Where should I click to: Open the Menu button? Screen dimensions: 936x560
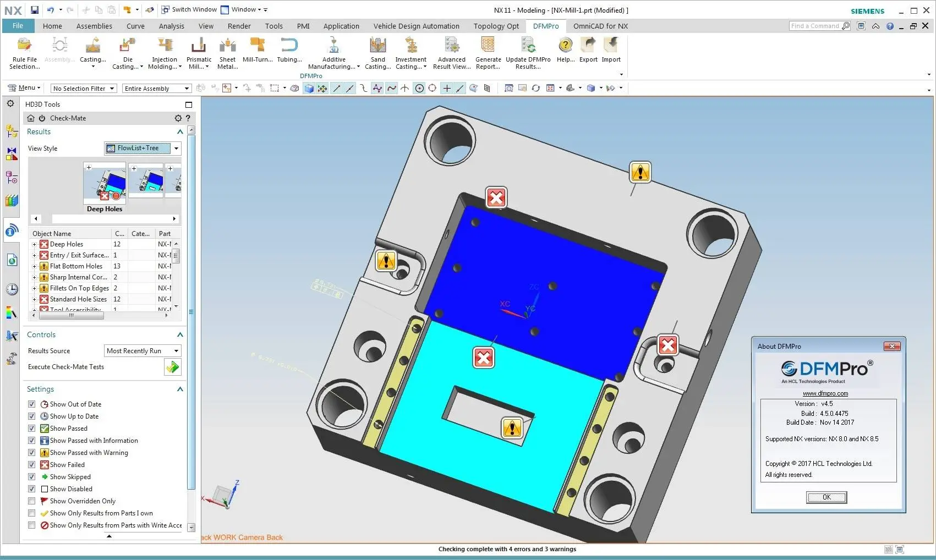pyautogui.click(x=25, y=88)
